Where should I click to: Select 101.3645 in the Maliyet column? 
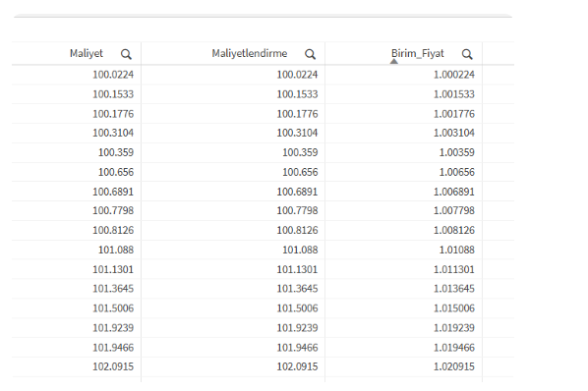[x=113, y=289]
